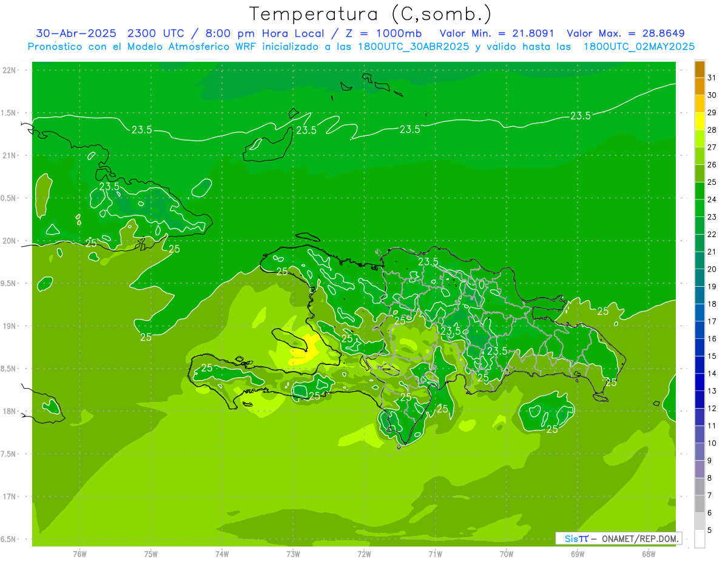728x562 pixels.
Task: Click the '70W' longitude axis label
Action: (x=506, y=554)
